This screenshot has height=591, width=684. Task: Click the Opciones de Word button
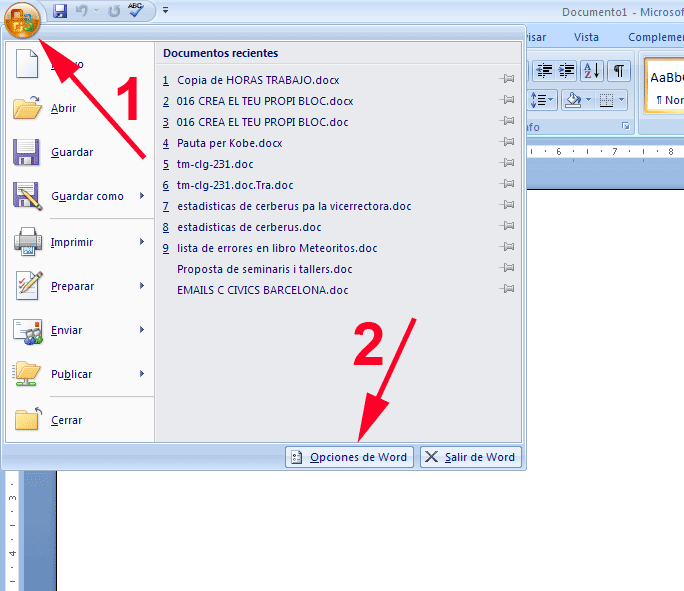tap(349, 457)
